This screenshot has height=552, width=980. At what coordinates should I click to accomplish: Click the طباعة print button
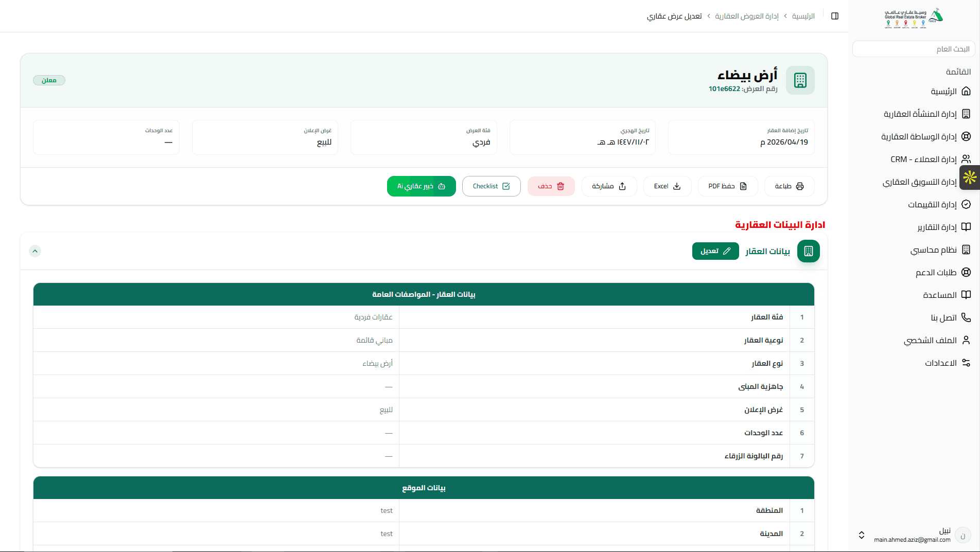click(x=790, y=186)
